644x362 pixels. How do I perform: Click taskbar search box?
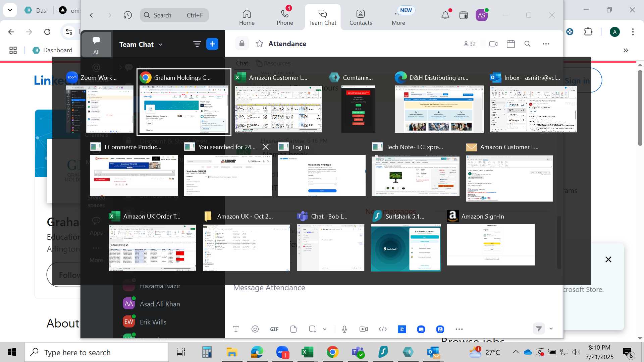click(x=97, y=352)
